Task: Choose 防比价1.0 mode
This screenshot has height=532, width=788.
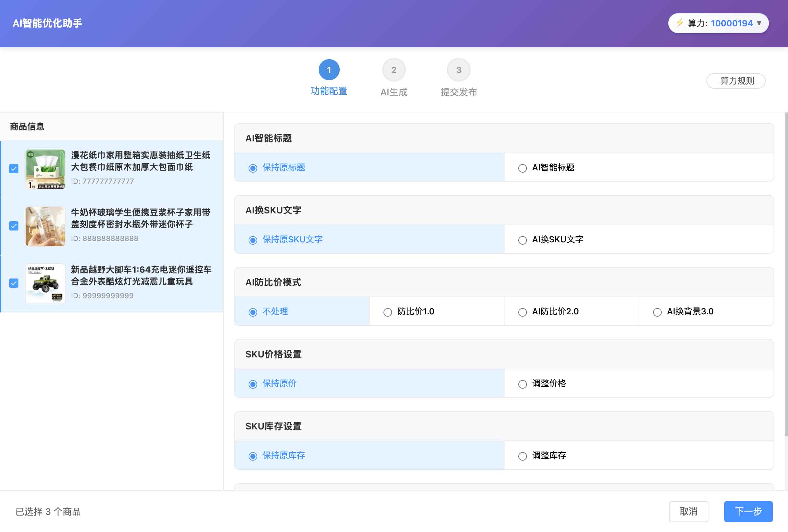Action: [x=387, y=312]
